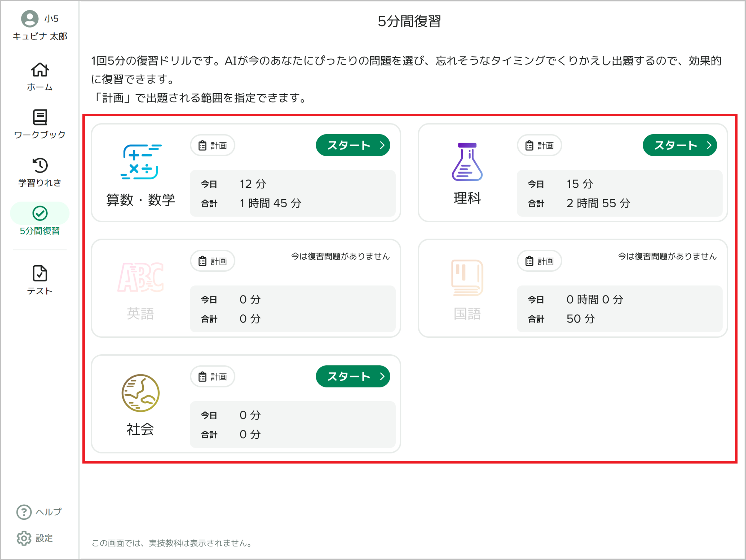The image size is (746, 560).
Task: Go to ホーム in sidebar
Action: pyautogui.click(x=40, y=87)
